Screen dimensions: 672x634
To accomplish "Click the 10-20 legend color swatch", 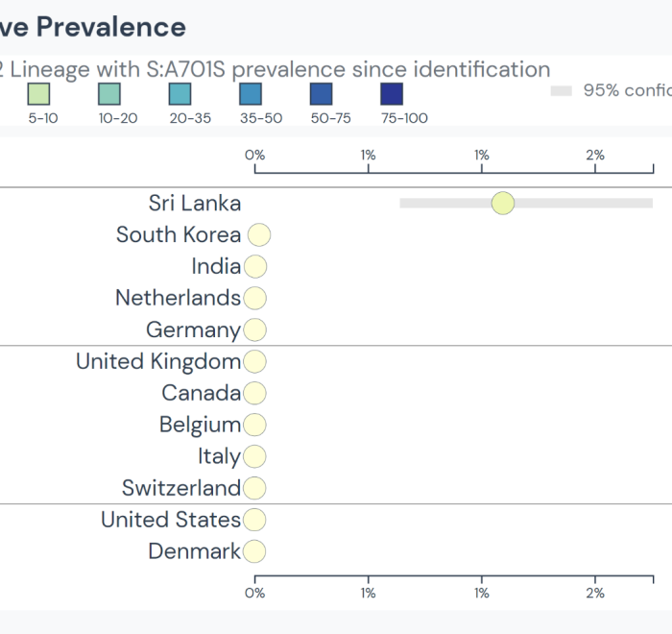I will [109, 94].
